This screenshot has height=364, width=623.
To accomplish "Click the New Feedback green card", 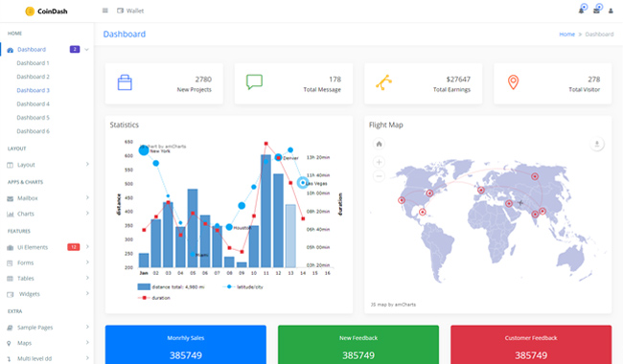I will tap(358, 345).
